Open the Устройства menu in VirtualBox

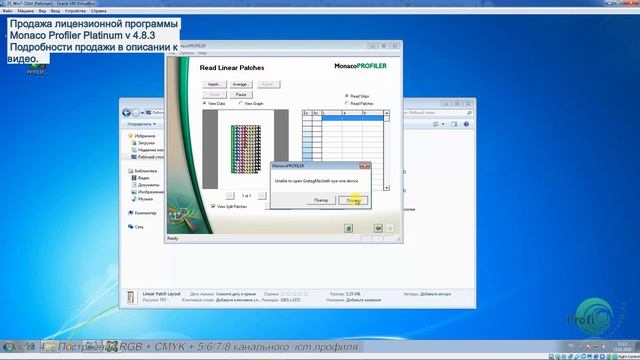[x=75, y=11]
